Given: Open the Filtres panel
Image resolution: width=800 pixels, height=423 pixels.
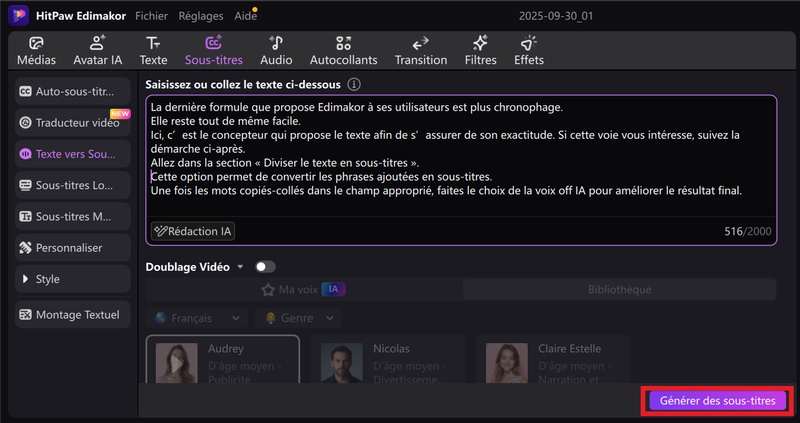Looking at the screenshot, I should (480, 51).
